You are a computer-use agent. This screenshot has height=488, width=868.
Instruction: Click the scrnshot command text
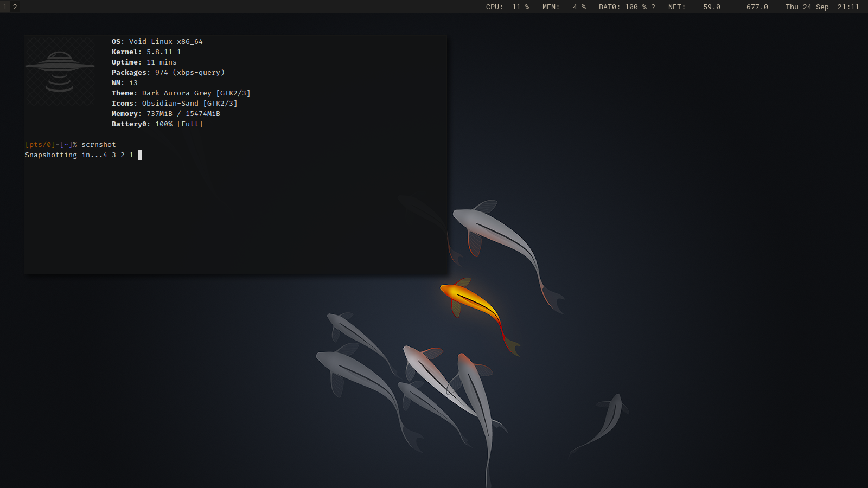click(x=98, y=145)
